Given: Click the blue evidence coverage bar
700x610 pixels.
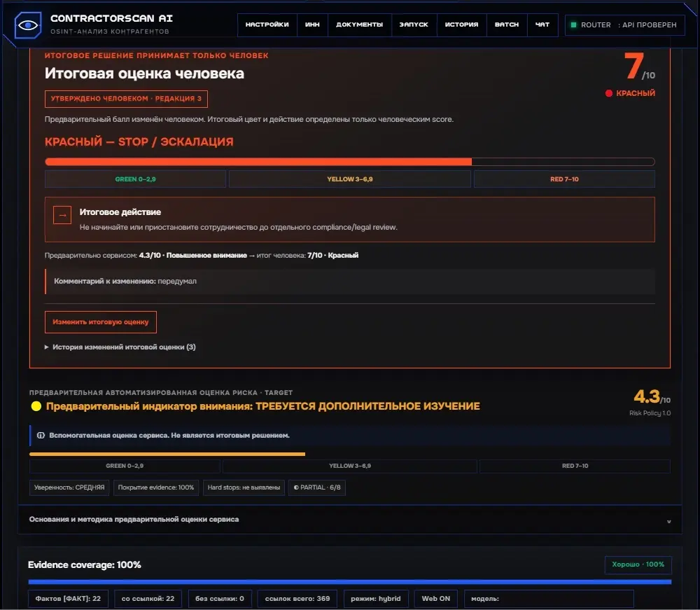Looking at the screenshot, I should click(349, 582).
